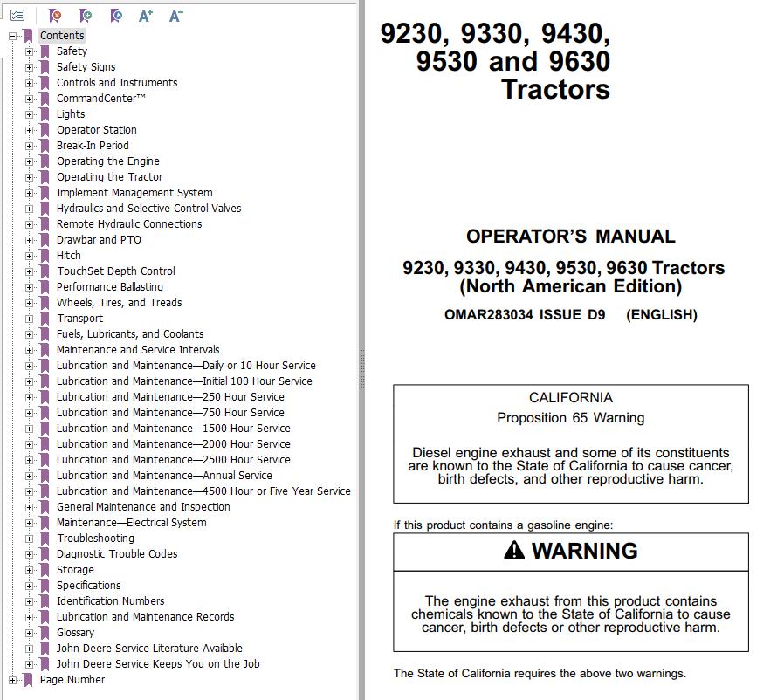Click the bookmark icon beside TouchSet Depth Control
This screenshot has width=784, height=700.
[x=45, y=271]
